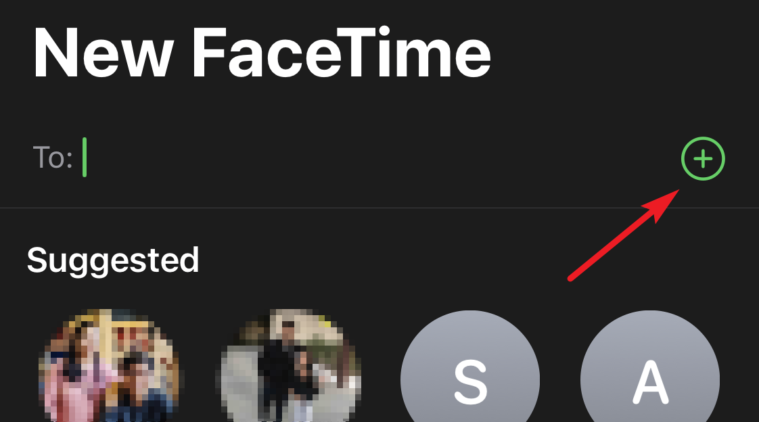This screenshot has width=759, height=422.
Task: Click the To: label
Action: pos(53,158)
